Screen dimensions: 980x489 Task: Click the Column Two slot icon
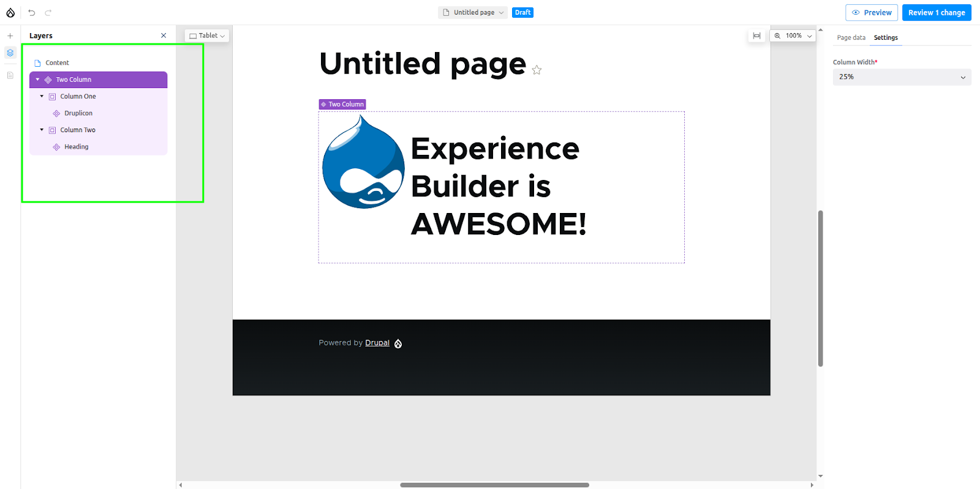pos(52,130)
